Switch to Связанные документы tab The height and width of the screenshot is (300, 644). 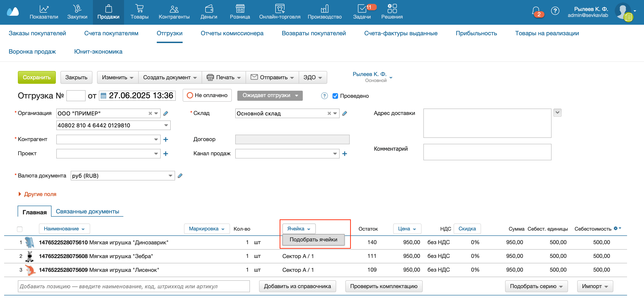(x=87, y=211)
